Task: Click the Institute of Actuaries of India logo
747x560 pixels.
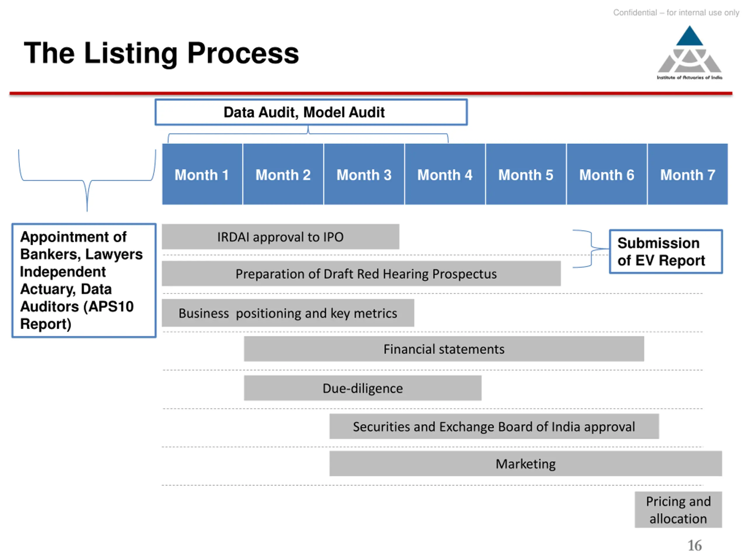Action: coord(689,52)
